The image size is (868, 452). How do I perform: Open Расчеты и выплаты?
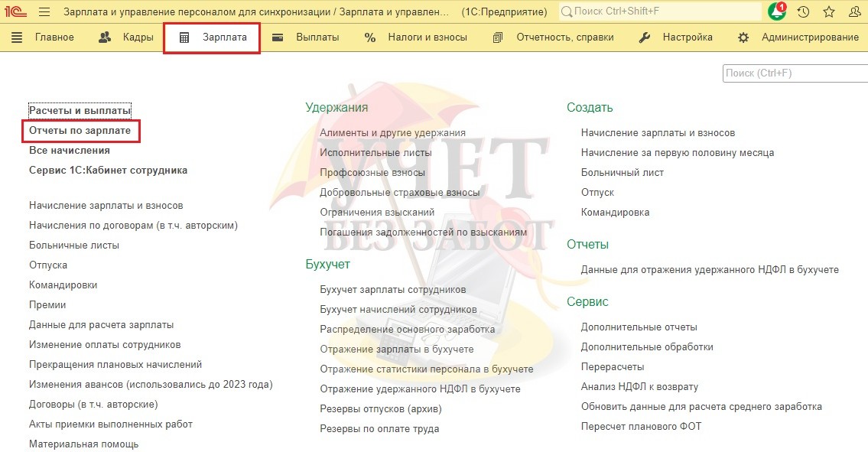pyautogui.click(x=80, y=110)
